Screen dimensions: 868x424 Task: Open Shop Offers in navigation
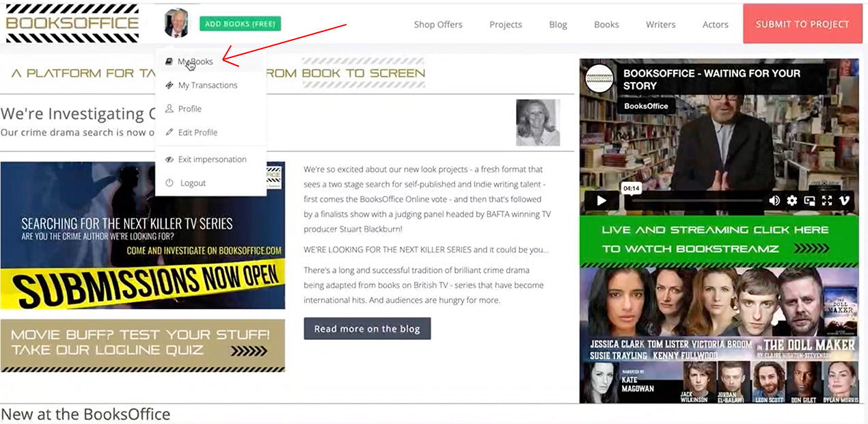point(438,25)
